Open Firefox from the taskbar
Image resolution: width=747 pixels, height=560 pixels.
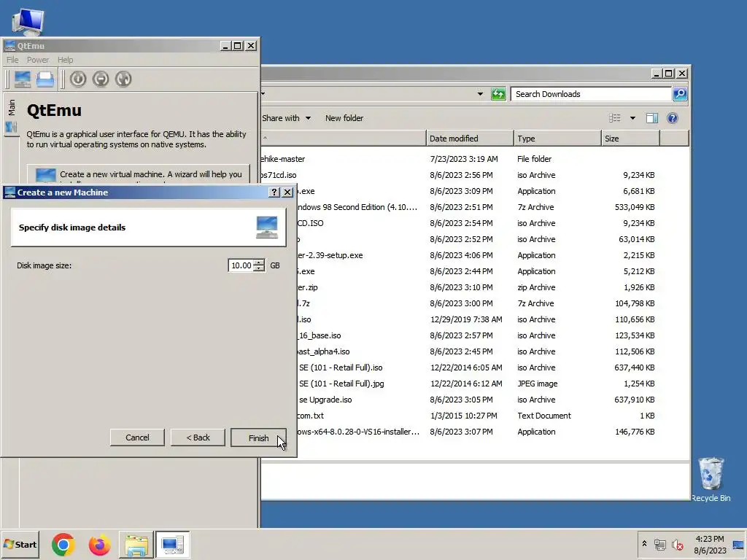99,545
